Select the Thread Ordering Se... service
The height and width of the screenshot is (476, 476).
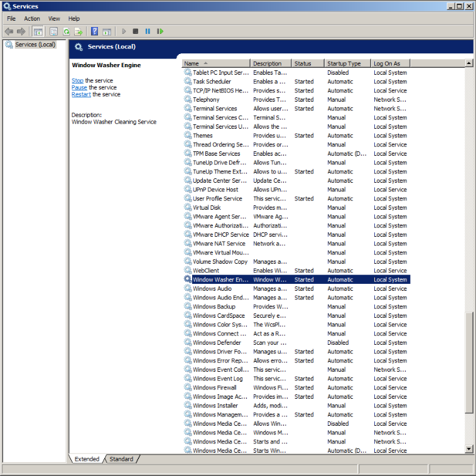tap(296, 144)
